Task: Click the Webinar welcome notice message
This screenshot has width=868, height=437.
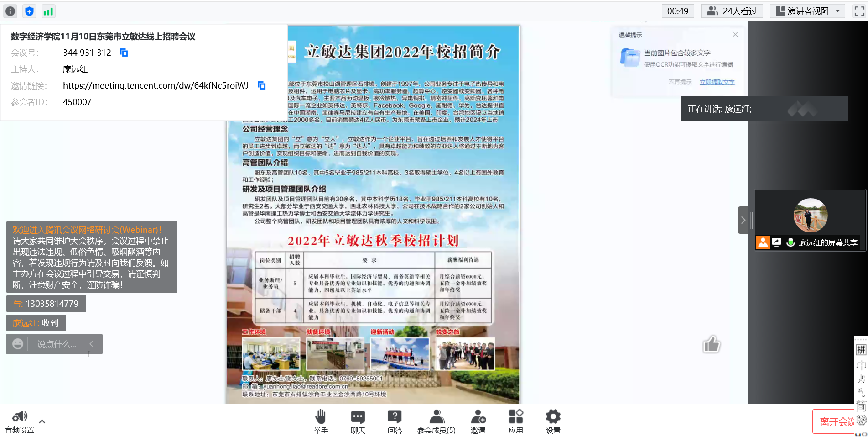Action: tap(91, 257)
